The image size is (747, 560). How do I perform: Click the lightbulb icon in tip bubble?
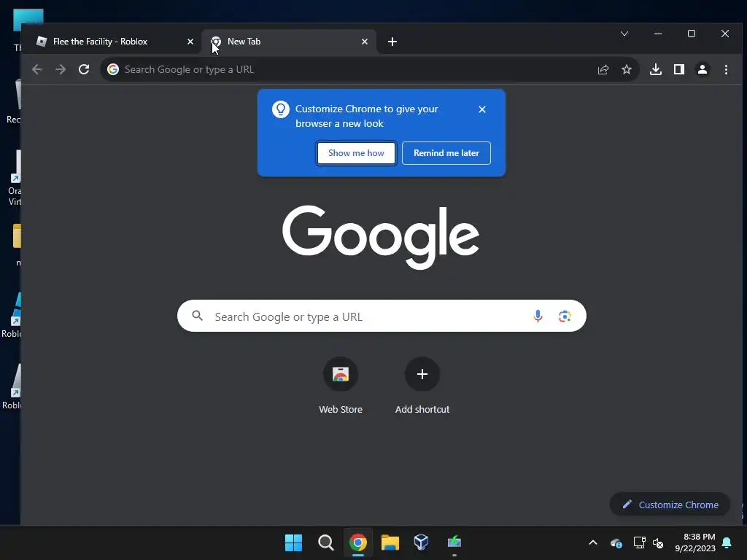[281, 109]
